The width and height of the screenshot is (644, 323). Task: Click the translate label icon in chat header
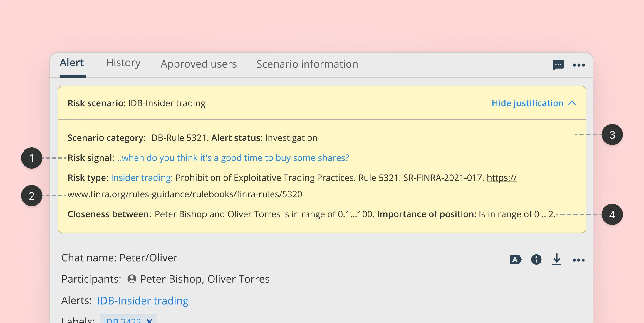click(515, 260)
